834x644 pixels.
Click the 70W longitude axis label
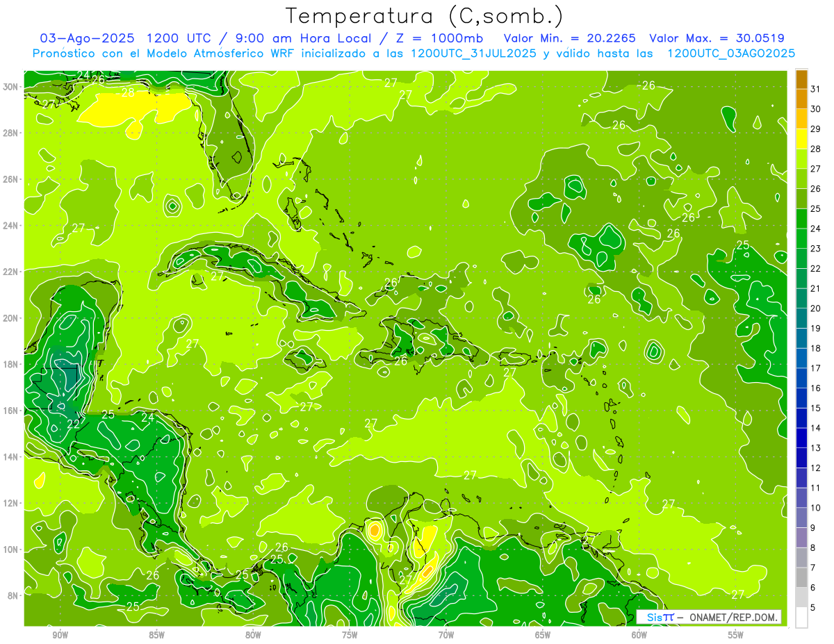(x=446, y=636)
